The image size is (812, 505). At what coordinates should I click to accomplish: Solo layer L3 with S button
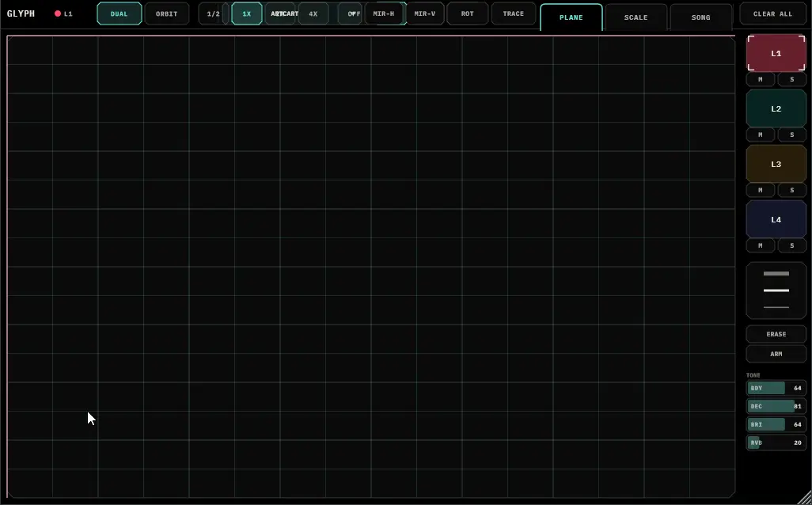(x=791, y=190)
